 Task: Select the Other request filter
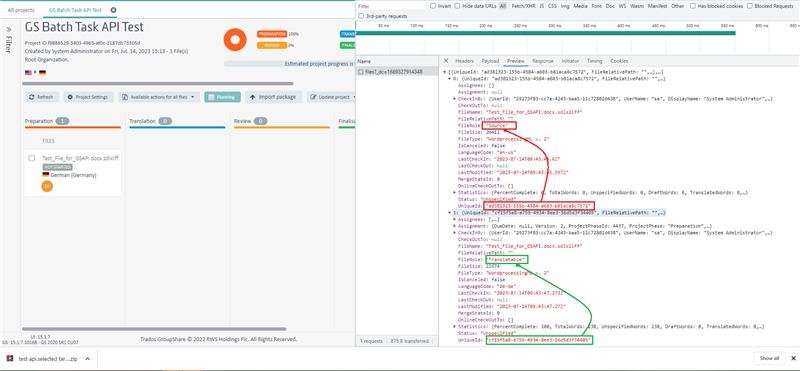pyautogui.click(x=678, y=6)
